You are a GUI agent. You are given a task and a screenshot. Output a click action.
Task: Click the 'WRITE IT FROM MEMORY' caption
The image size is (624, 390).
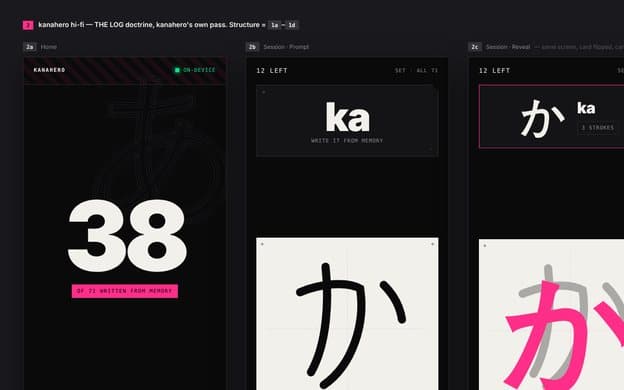click(x=347, y=140)
